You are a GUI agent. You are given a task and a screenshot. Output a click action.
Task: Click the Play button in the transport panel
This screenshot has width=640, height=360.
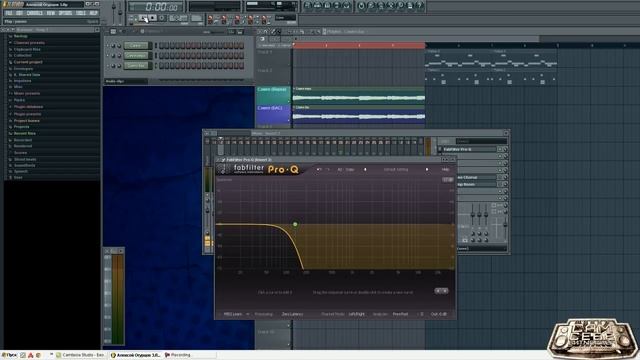click(143, 18)
